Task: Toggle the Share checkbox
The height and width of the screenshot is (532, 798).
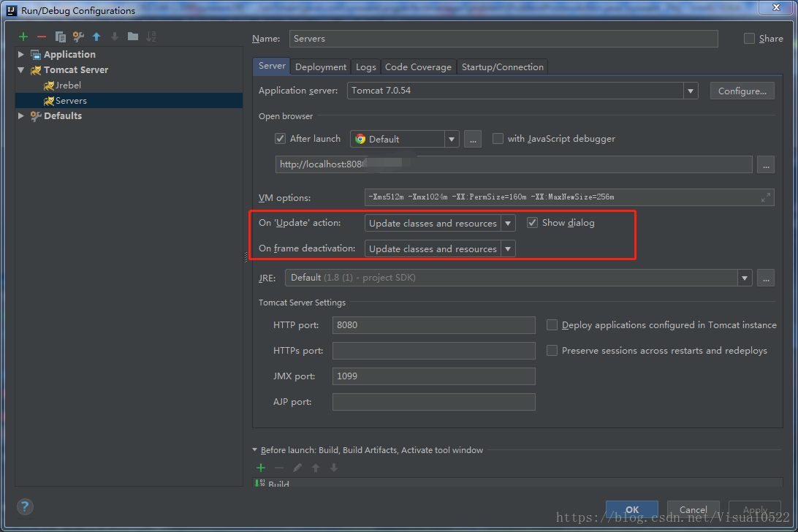Action: [749, 39]
